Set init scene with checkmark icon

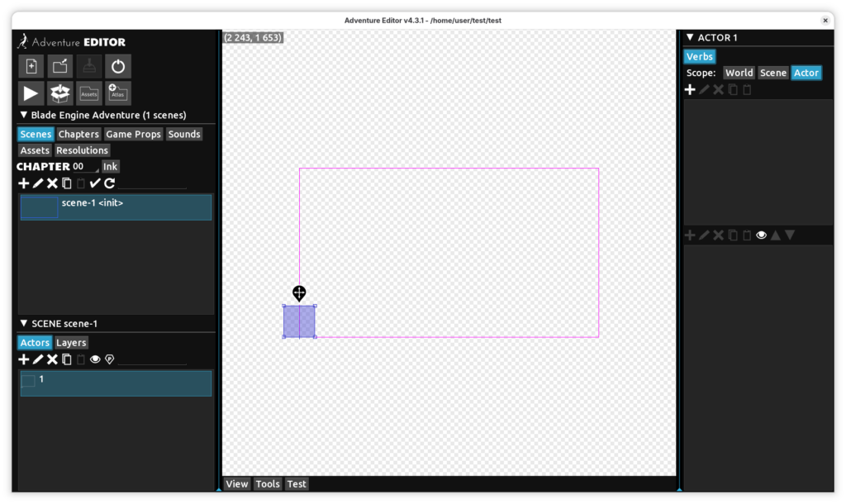coord(95,183)
